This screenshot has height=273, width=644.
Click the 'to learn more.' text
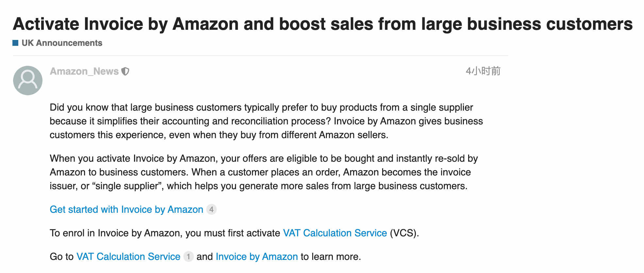(330, 257)
